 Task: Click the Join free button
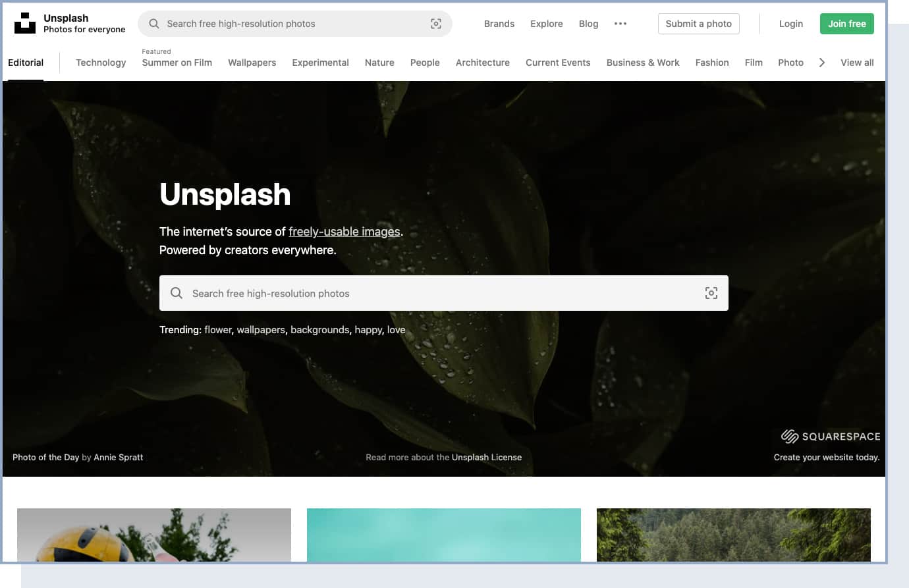(847, 24)
